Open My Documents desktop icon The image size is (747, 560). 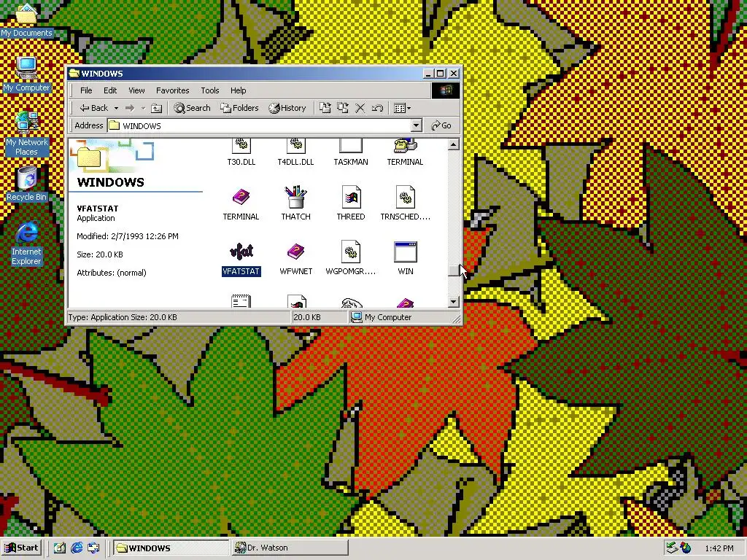coord(26,21)
